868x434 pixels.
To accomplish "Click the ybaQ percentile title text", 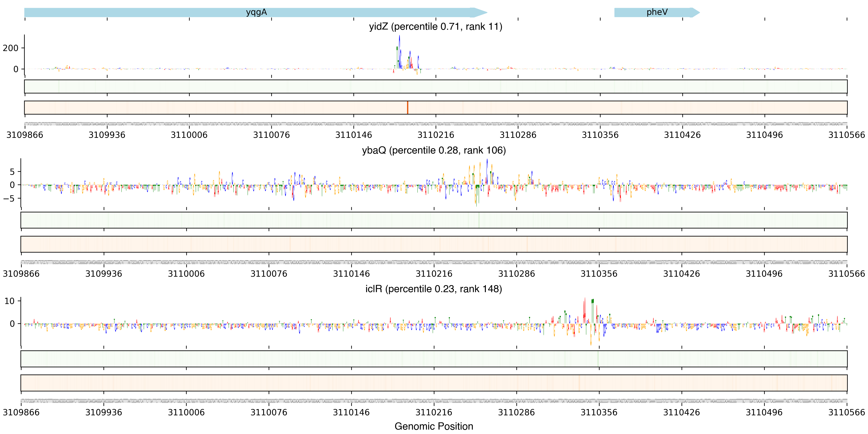I will point(434,150).
